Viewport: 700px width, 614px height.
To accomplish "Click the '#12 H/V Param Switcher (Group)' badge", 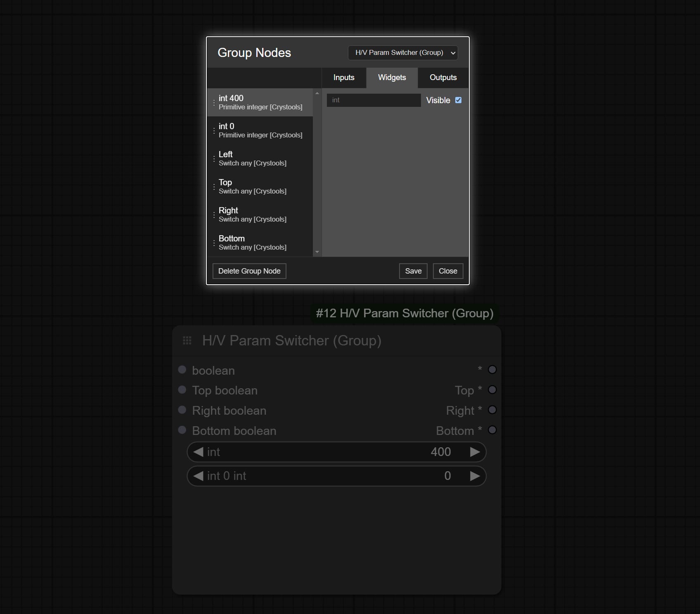I will click(404, 313).
